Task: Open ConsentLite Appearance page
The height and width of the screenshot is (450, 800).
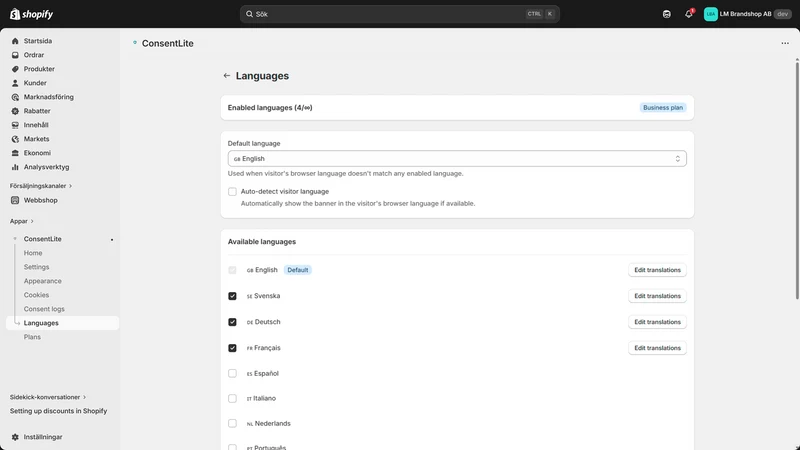Action: point(42,281)
